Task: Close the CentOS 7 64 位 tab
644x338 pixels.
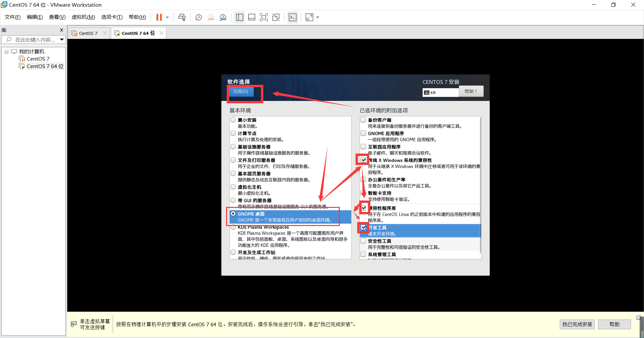Action: tap(161, 33)
